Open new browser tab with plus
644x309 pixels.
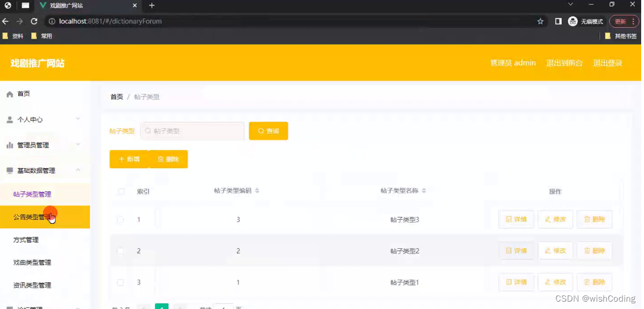[152, 5]
